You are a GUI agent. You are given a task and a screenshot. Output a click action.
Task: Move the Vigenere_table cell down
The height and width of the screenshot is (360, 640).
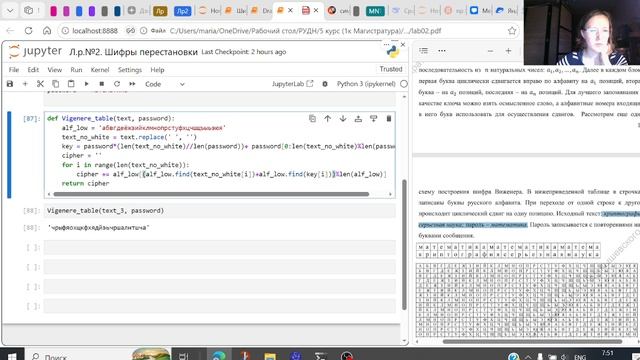click(x=343, y=118)
